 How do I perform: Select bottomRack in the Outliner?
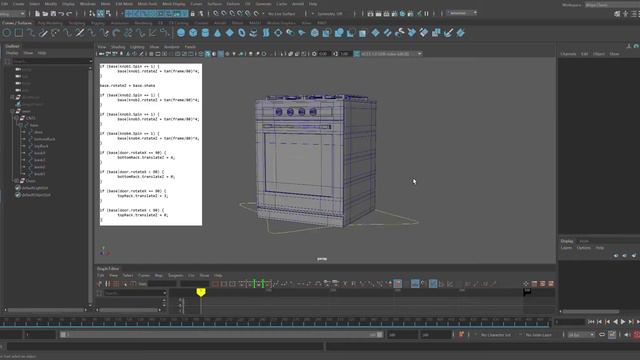coord(44,139)
